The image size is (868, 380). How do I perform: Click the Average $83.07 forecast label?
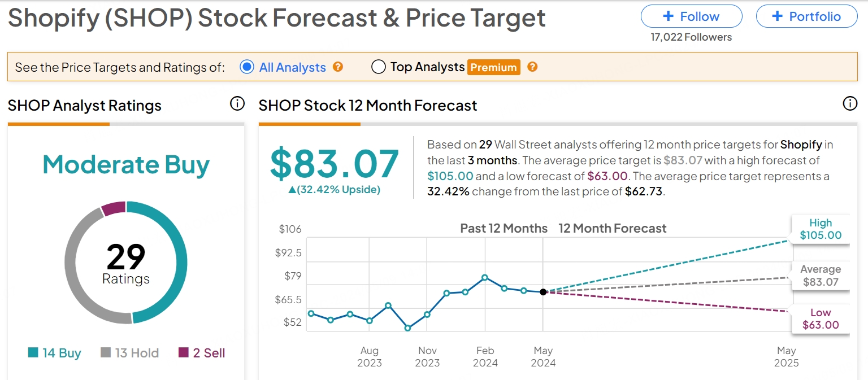point(821,276)
